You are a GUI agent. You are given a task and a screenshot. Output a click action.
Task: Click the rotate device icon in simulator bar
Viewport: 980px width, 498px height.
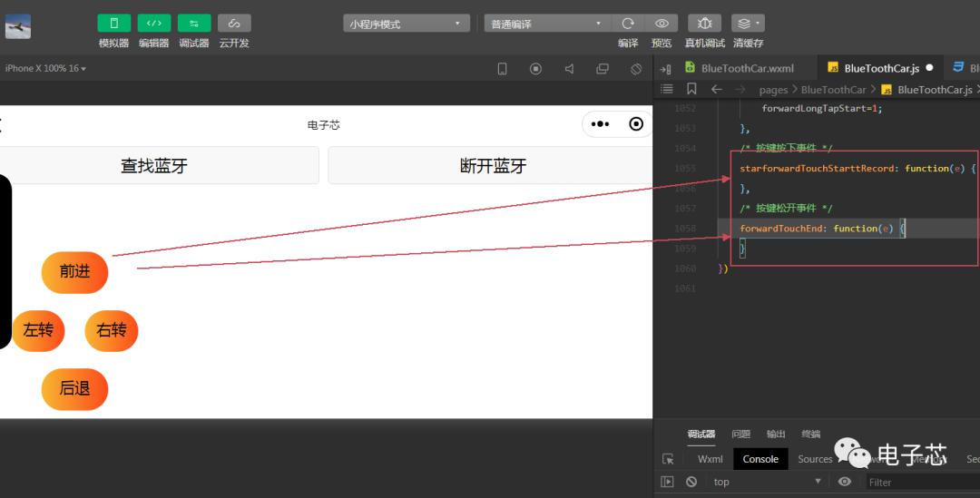[636, 69]
